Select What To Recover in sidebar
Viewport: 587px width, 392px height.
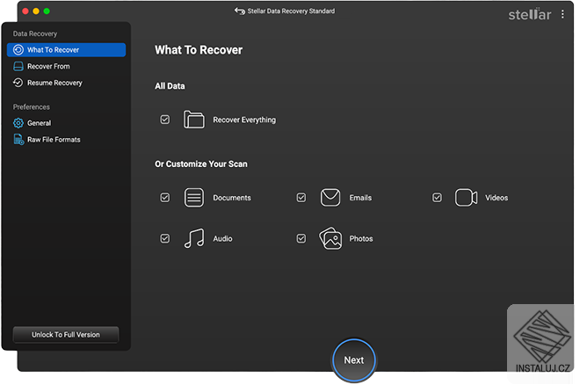(x=66, y=50)
